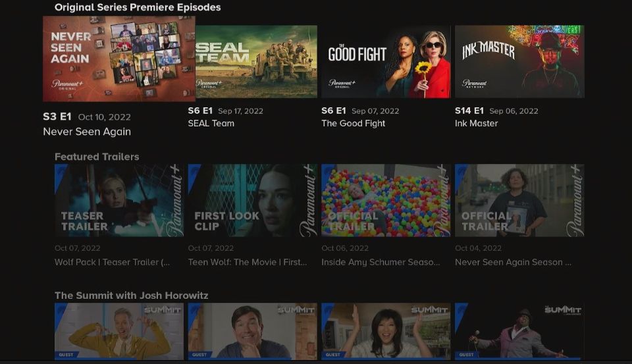Viewport: 632px width, 364px height.
Task: Click the 'S3 E1' episode label
Action: click(57, 117)
